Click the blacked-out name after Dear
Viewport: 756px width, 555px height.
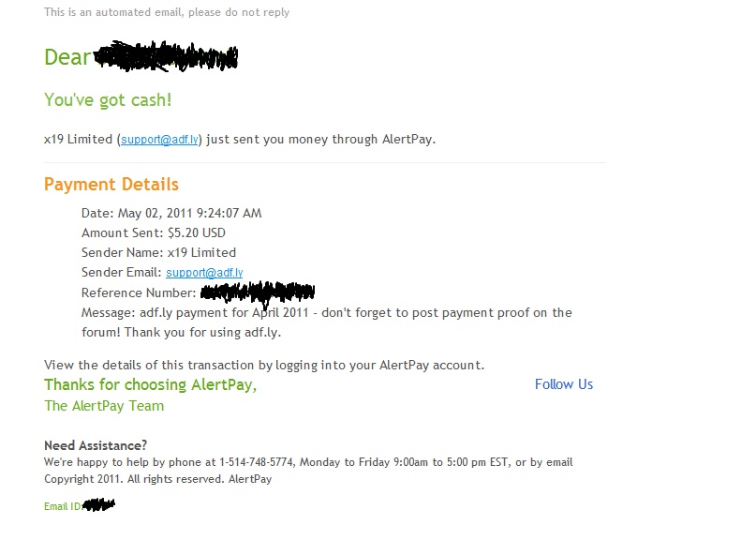[166, 56]
